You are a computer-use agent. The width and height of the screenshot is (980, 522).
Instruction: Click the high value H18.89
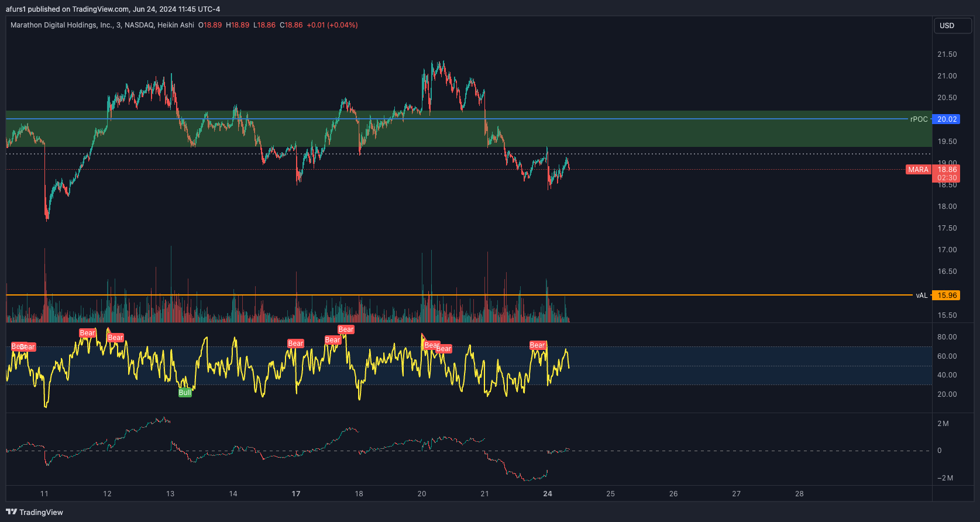[238, 25]
